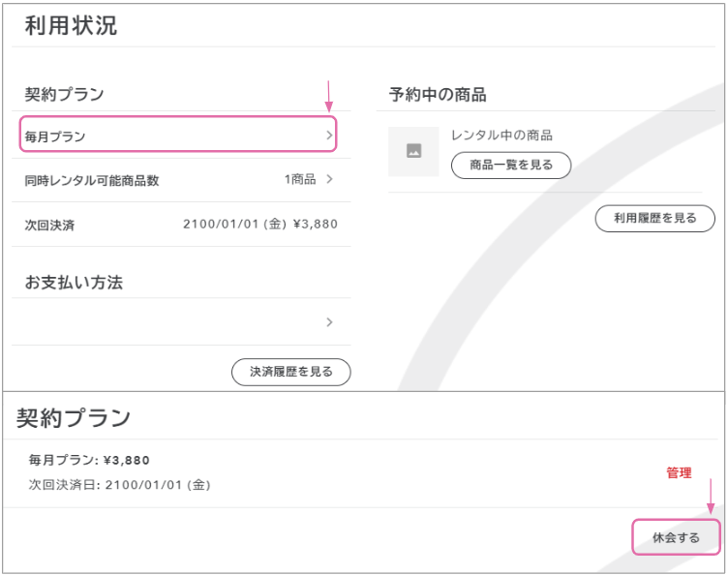Click the 2100/01/01 (金) ¥3,880 payment value
Image resolution: width=728 pixels, height=575 pixels.
(x=259, y=224)
